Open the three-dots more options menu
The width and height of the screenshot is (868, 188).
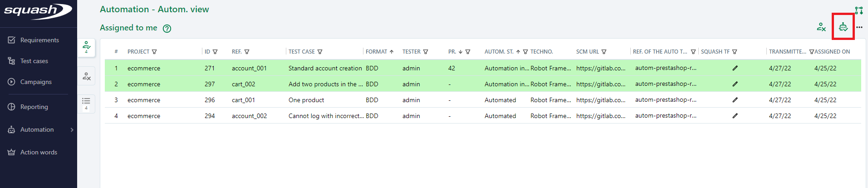point(859,27)
